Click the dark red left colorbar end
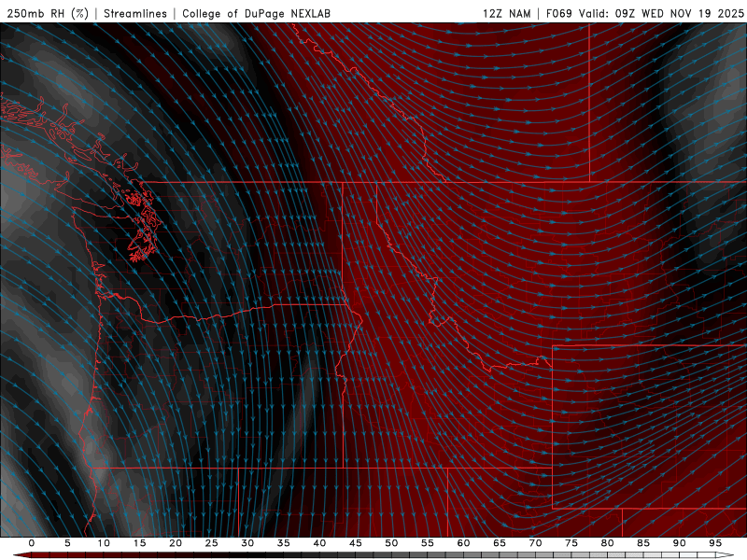Viewport: 747px width, 560px height. (21, 555)
